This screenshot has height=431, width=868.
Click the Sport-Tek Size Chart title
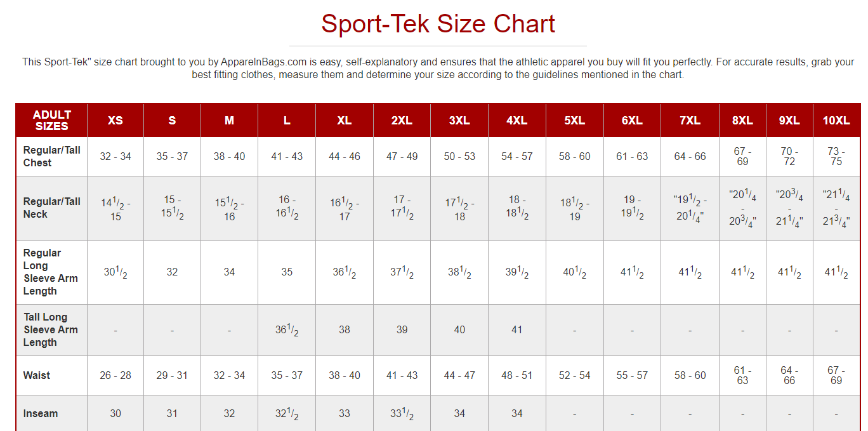(438, 24)
